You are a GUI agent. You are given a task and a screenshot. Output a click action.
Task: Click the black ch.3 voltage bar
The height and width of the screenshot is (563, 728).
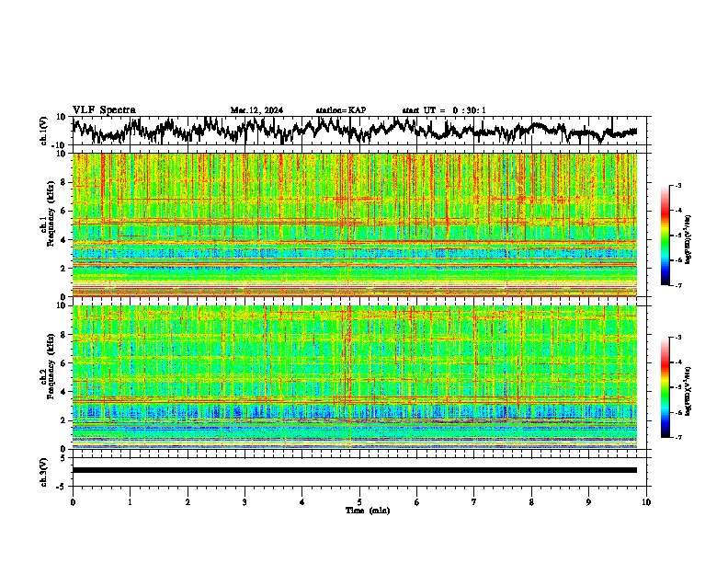355,470
